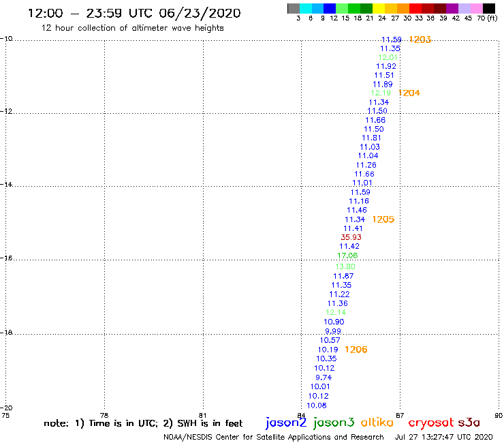Click the wave height value 11.46
Image resolution: width=504 pixels, height=443 pixels.
pyautogui.click(x=357, y=211)
